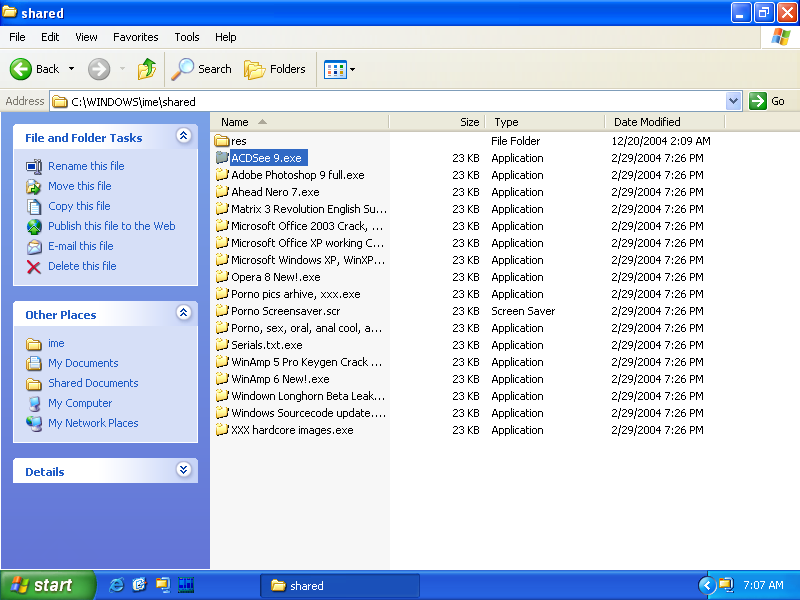800x600 pixels.
Task: Open the Help menu
Action: (226, 37)
